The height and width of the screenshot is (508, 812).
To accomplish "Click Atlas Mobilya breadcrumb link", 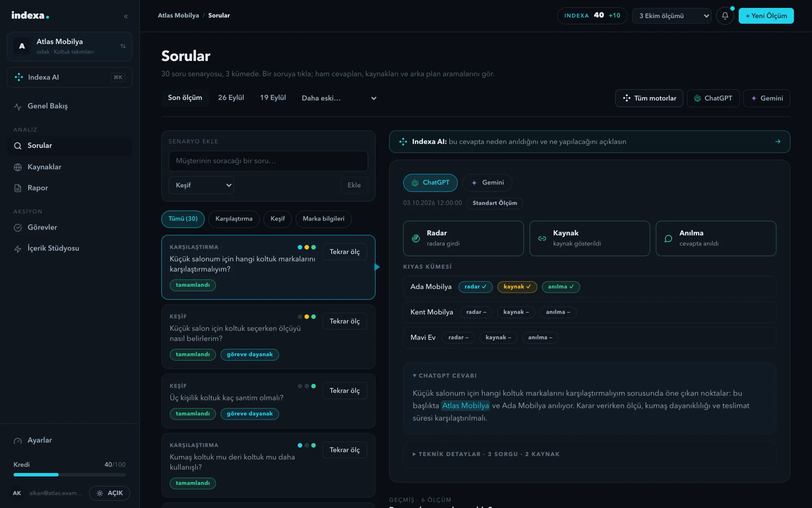I will pos(178,15).
